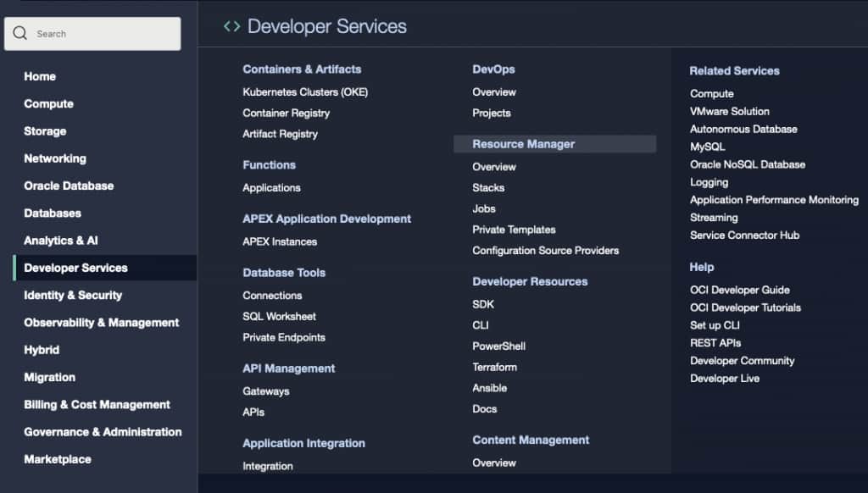
Task: Open the Oracle NoSQL Database link
Action: click(748, 164)
